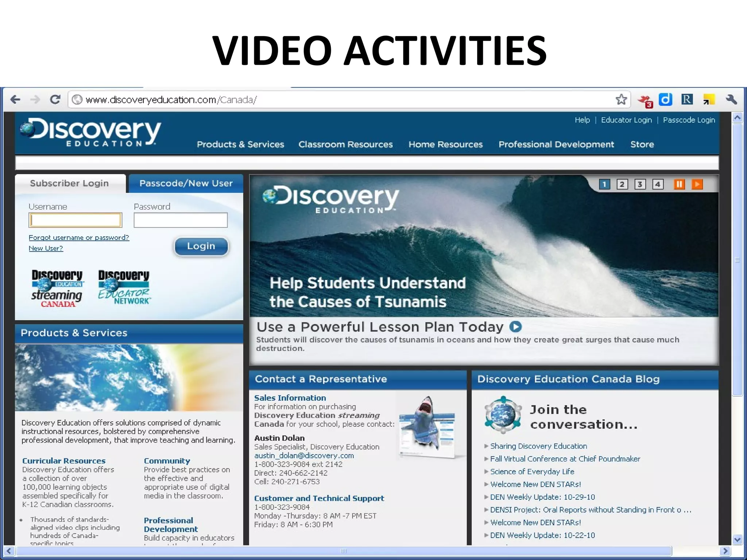Screen dimensions: 747x560
Task: Click the Passcode Login link
Action: [689, 120]
